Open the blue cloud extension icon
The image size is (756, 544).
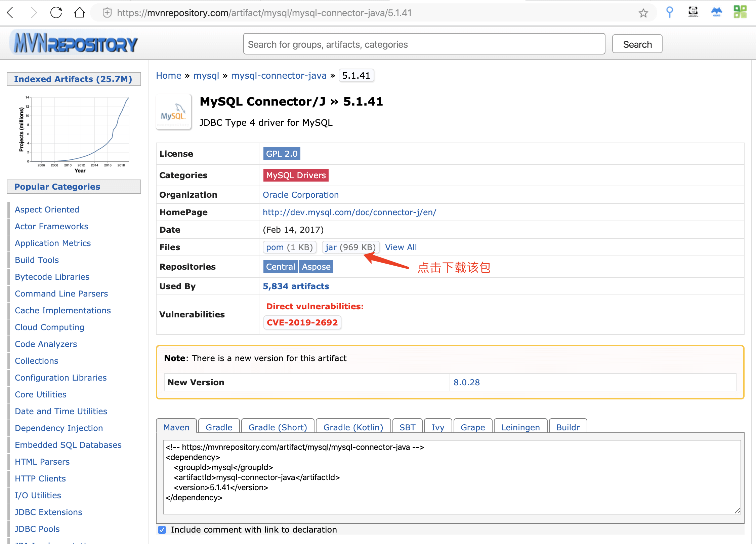click(716, 12)
